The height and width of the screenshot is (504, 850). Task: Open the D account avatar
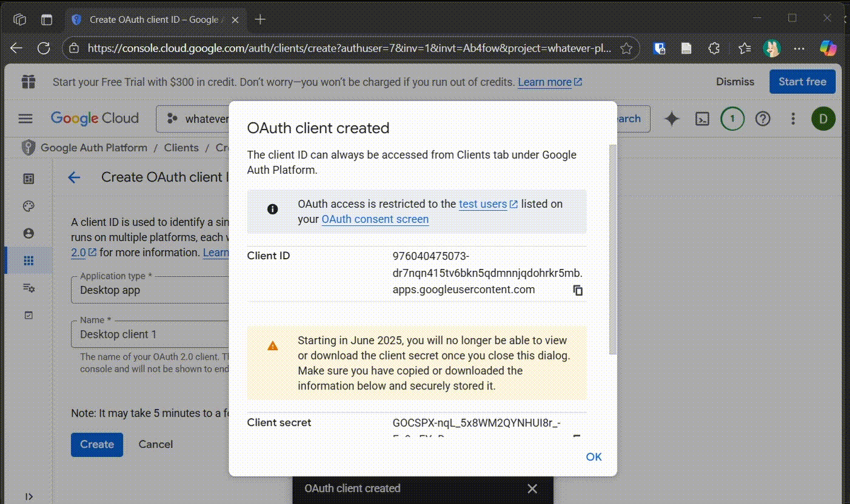click(823, 119)
